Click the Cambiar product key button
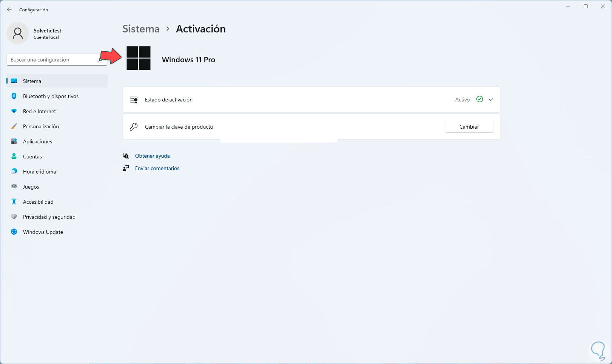 469,127
